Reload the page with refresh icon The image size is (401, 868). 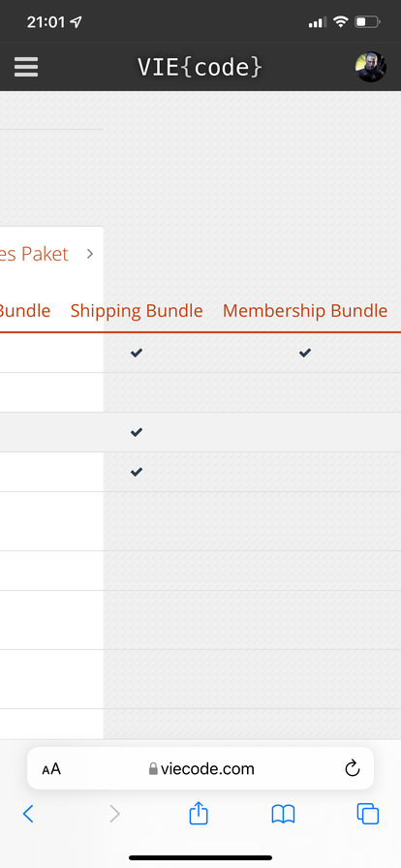353,768
